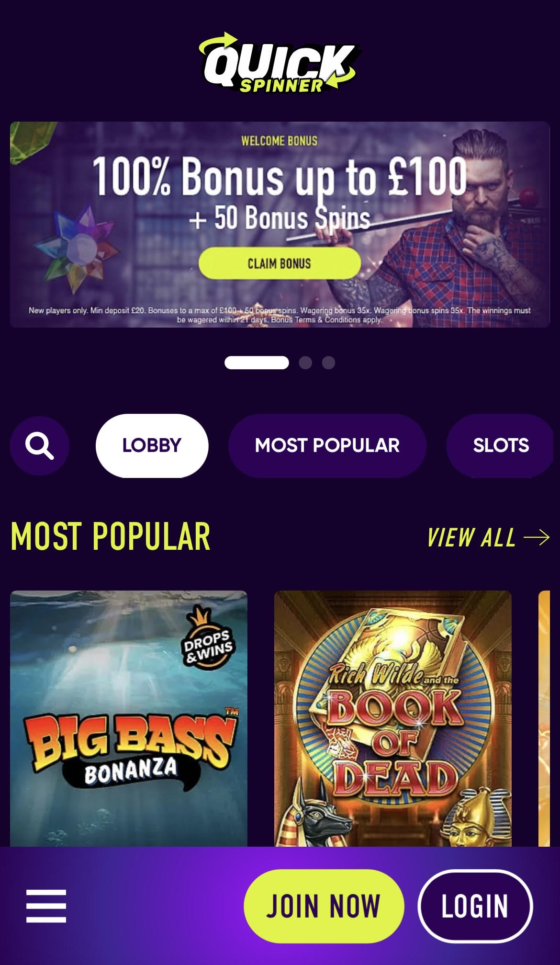Click the Join Now button
The height and width of the screenshot is (965, 560).
pos(324,906)
